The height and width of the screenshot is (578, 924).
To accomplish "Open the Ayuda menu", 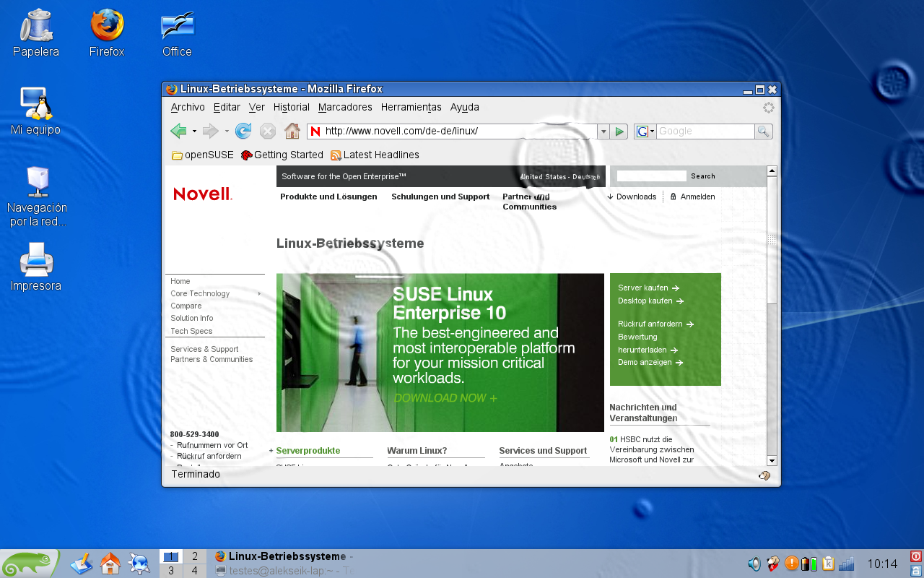I will click(465, 107).
